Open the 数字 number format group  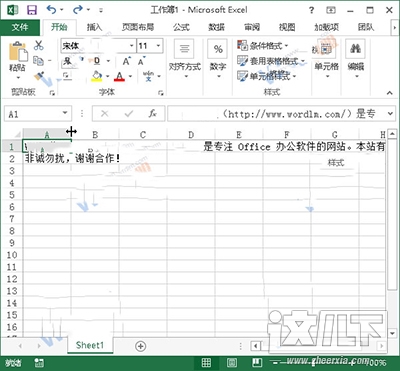click(x=218, y=60)
